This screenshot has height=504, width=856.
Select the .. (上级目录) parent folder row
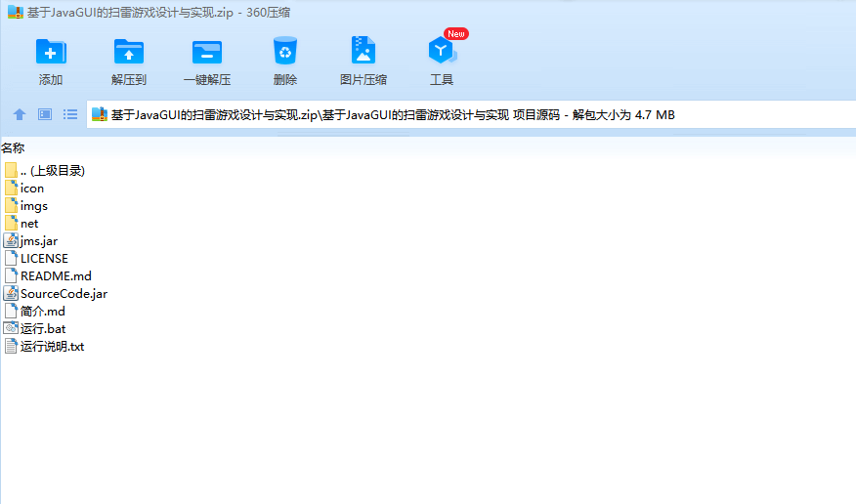[45, 171]
